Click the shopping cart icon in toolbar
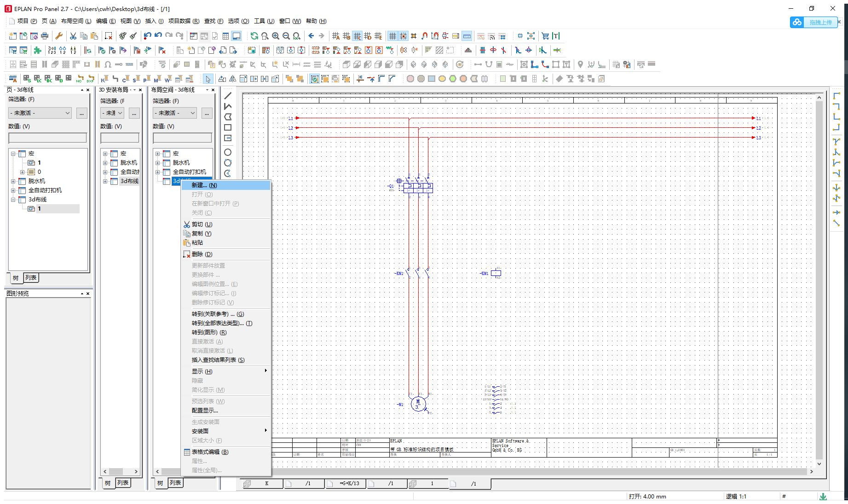Image resolution: width=848 pixels, height=504 pixels. tap(545, 36)
